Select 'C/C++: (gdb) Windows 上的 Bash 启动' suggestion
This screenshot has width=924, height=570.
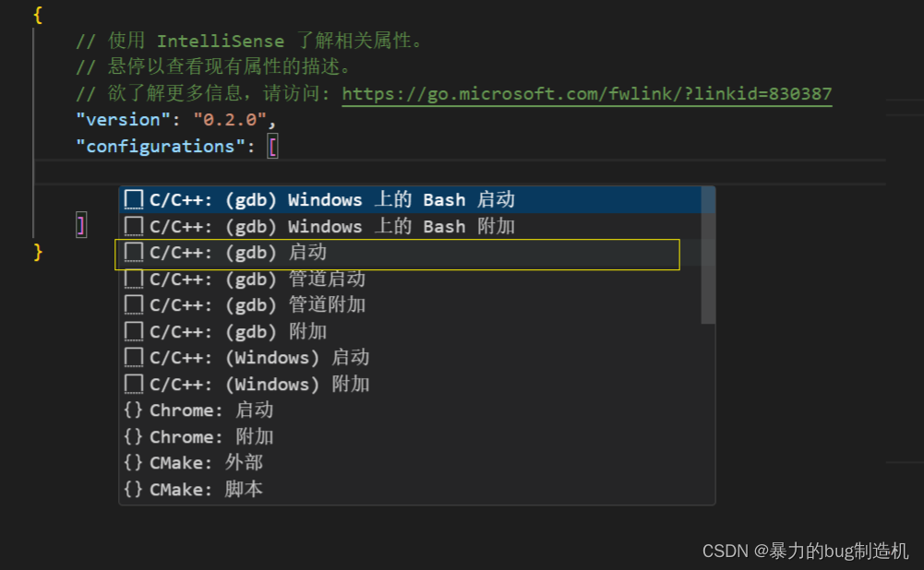(411, 199)
